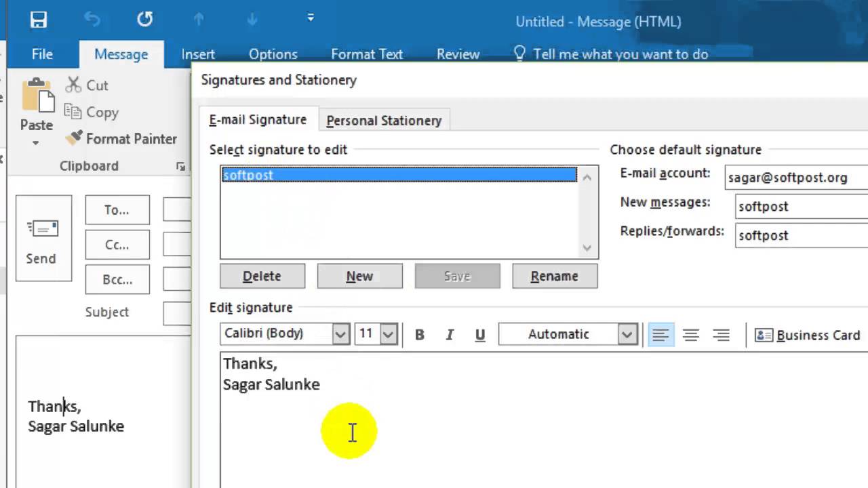
Task: Click the Send button
Action: pyautogui.click(x=43, y=238)
